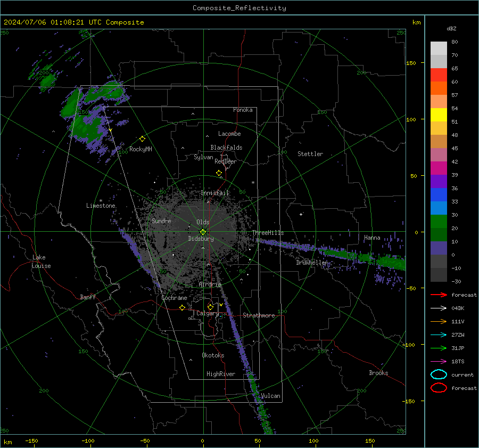Pick the orange 57-60 dBZ swatch
The height and width of the screenshot is (448, 479).
coord(439,88)
